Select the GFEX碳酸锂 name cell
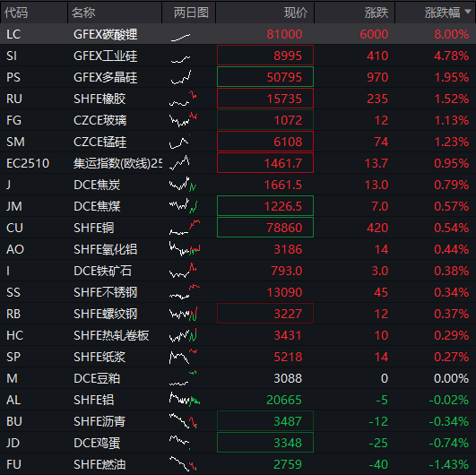 coord(106,34)
